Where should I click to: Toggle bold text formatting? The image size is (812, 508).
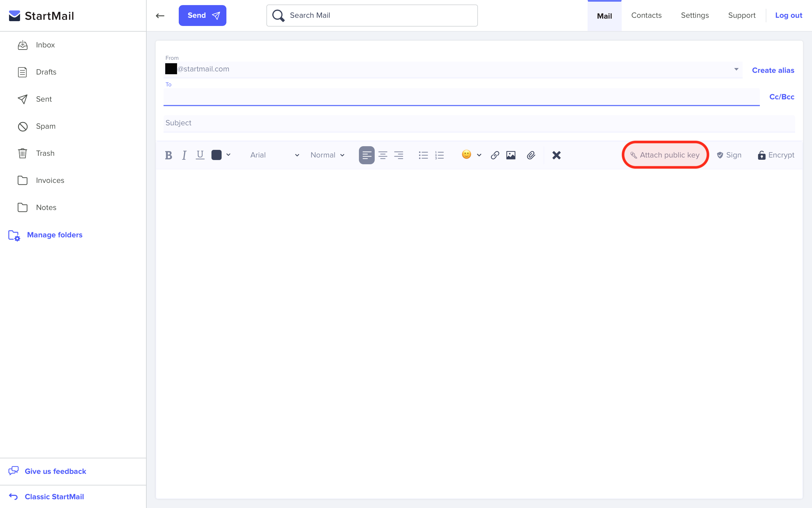pos(168,155)
